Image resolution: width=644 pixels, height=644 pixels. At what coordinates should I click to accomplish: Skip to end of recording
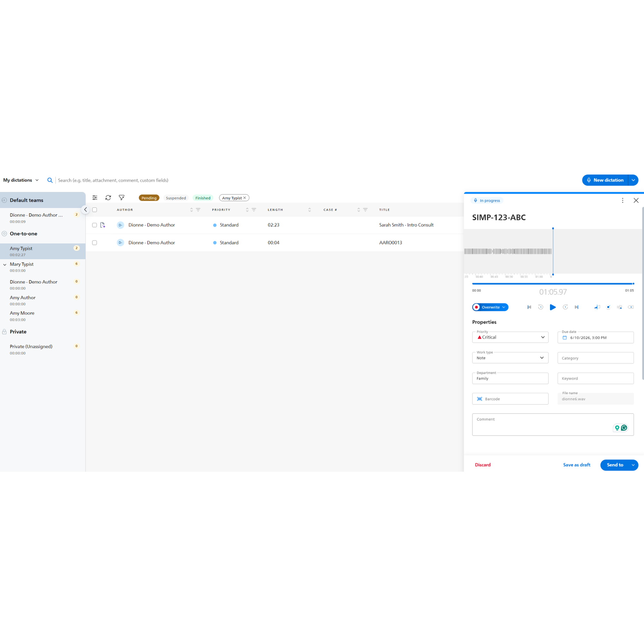click(577, 307)
